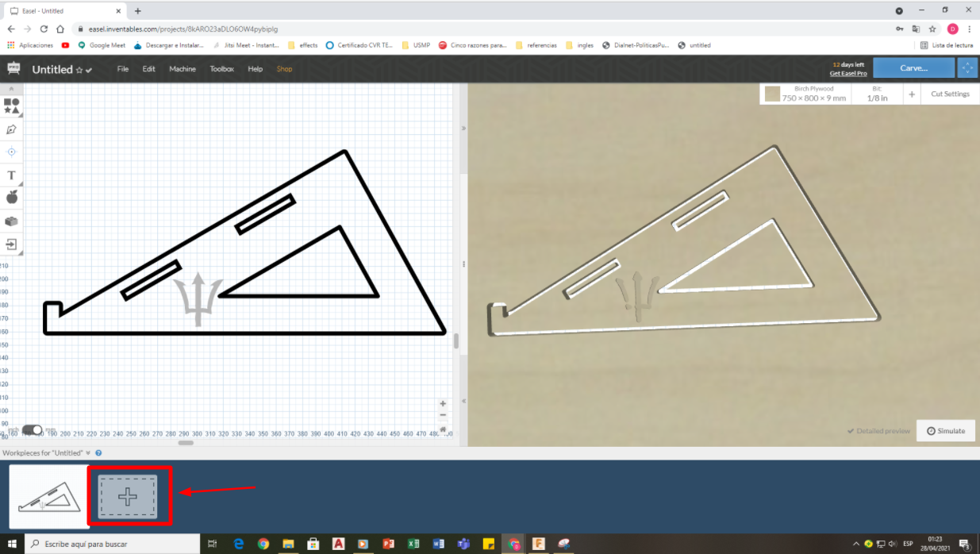Reset canvas view with home icon
The image size is (980, 554).
coord(443,429)
